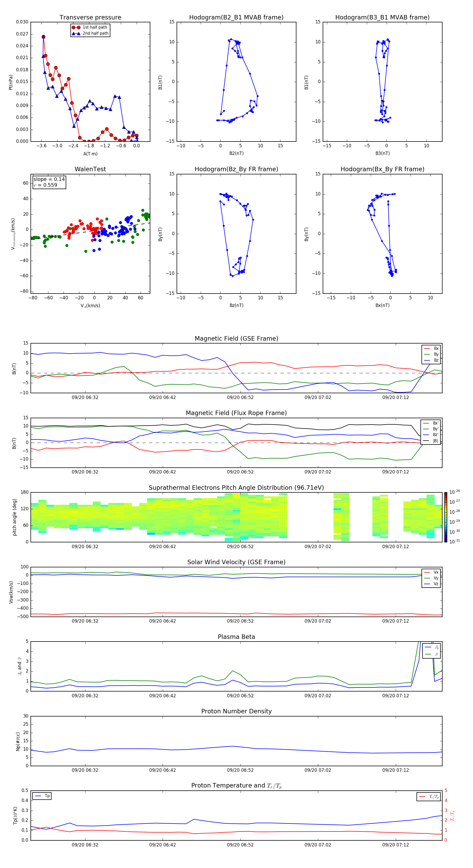Select the '1st half path' legend entry
The height and width of the screenshot is (868, 473).
point(90,27)
